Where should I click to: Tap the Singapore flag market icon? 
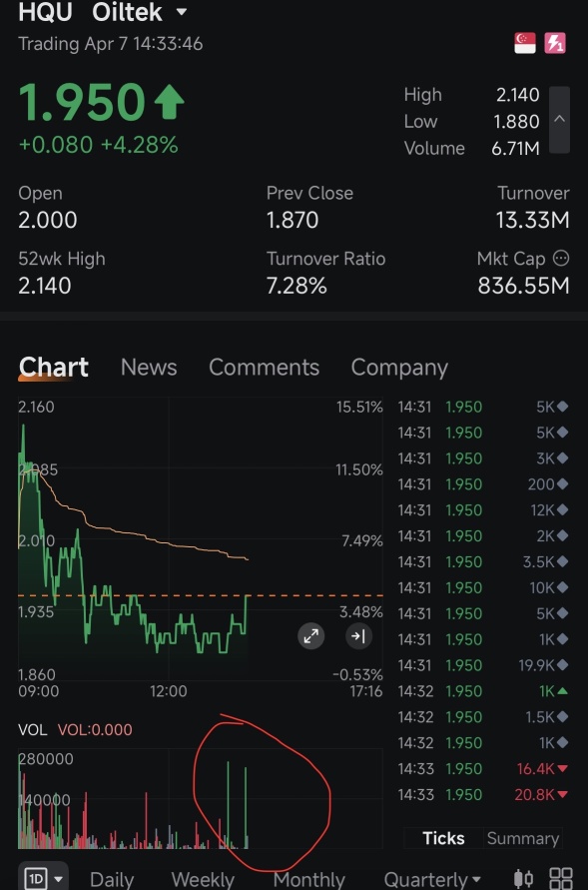pos(524,43)
